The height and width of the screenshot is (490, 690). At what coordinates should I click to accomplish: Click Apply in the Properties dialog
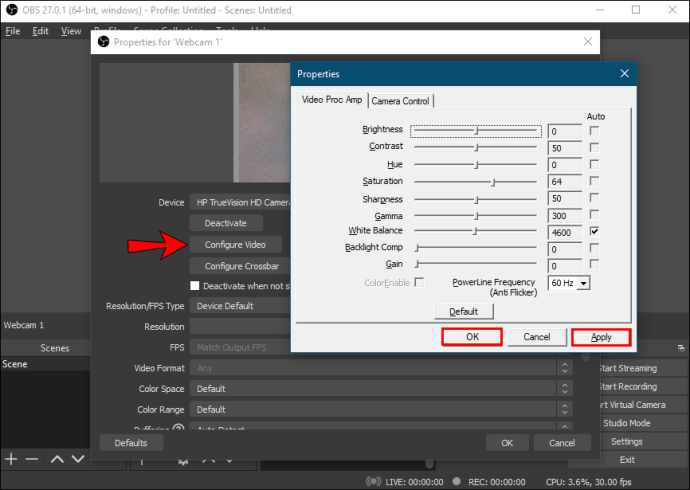601,337
